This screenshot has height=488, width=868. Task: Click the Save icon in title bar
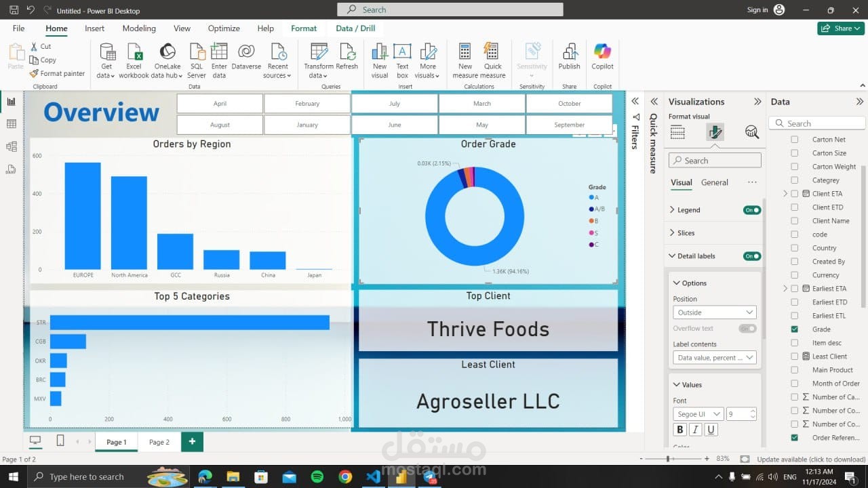point(14,10)
